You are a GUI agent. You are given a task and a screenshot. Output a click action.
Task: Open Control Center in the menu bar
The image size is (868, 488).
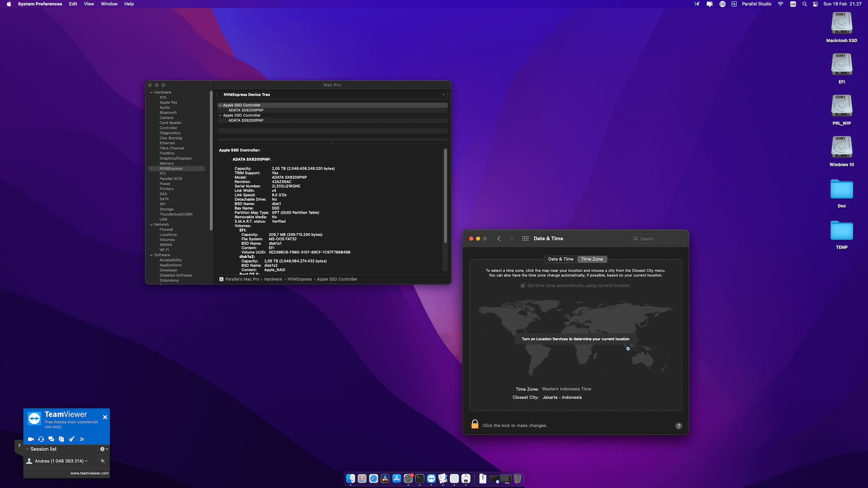pyautogui.click(x=815, y=4)
